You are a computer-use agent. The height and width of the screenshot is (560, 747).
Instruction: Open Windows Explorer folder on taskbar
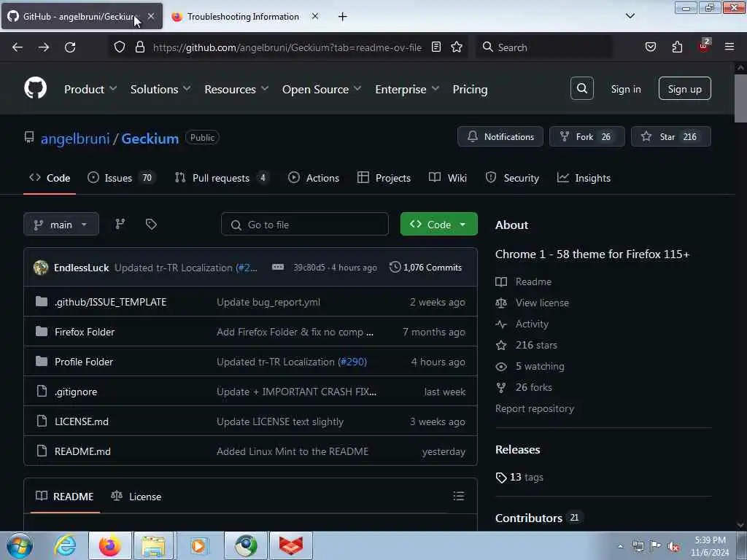pos(153,545)
